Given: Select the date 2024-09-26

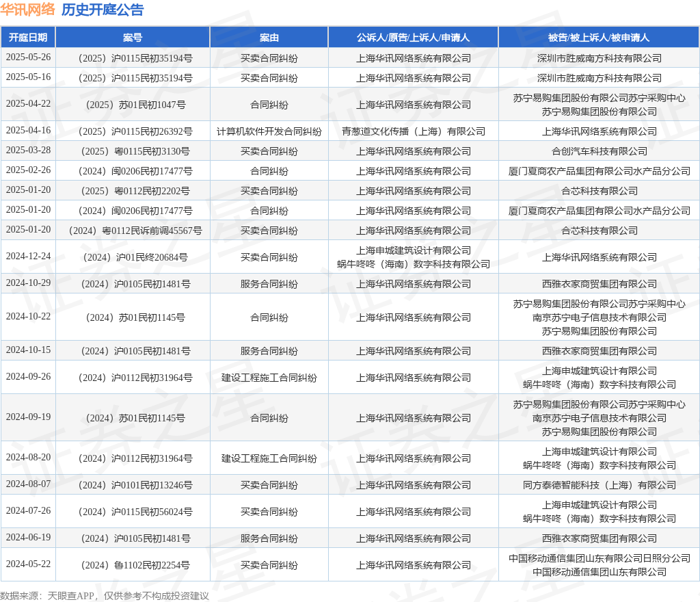Looking at the screenshot, I should point(28,377).
